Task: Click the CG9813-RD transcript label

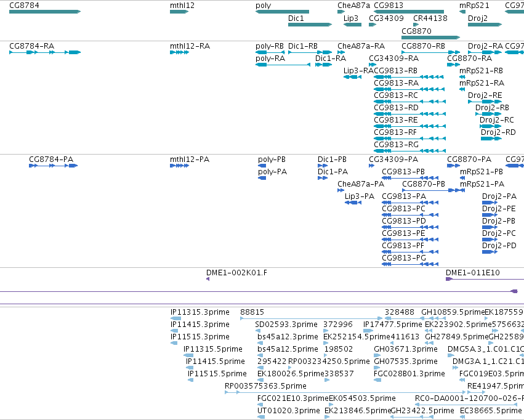Action: [x=396, y=108]
